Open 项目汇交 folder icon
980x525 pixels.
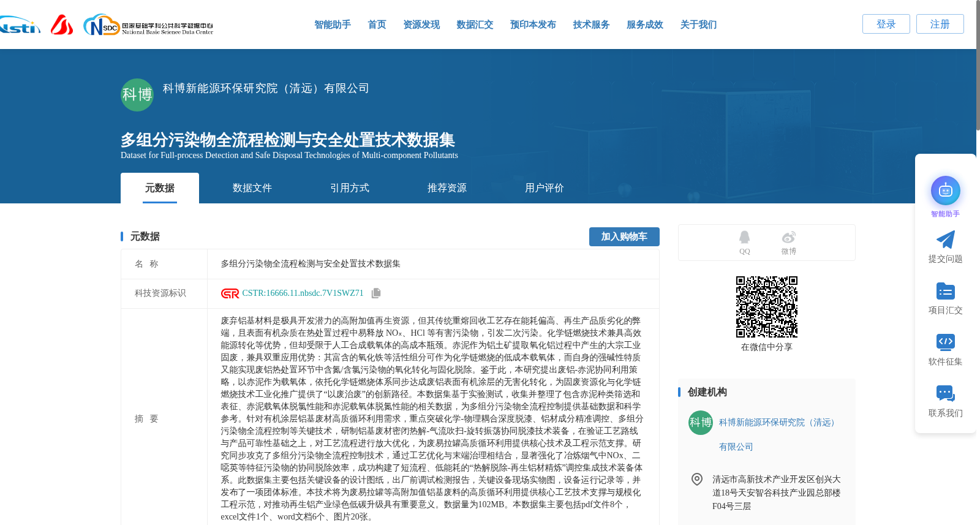point(946,291)
